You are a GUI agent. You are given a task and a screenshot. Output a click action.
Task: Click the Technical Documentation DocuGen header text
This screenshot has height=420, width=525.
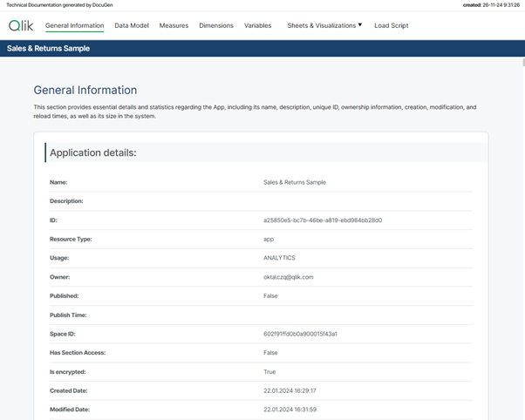(59, 5)
